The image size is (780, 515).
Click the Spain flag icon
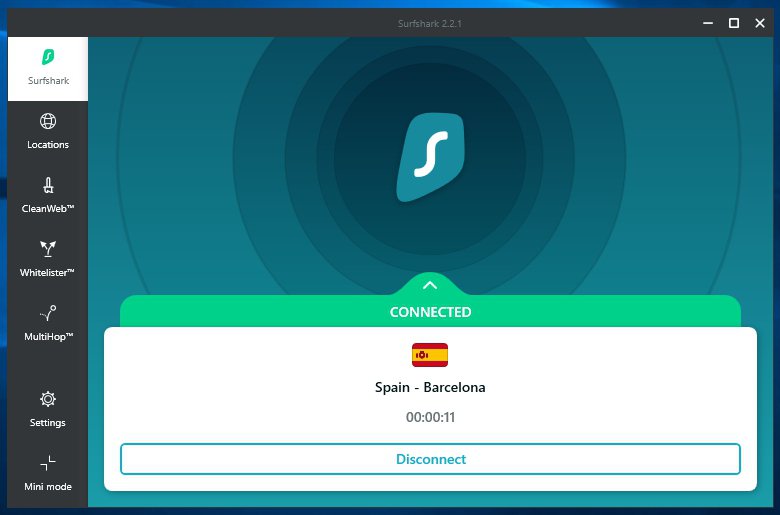point(430,355)
